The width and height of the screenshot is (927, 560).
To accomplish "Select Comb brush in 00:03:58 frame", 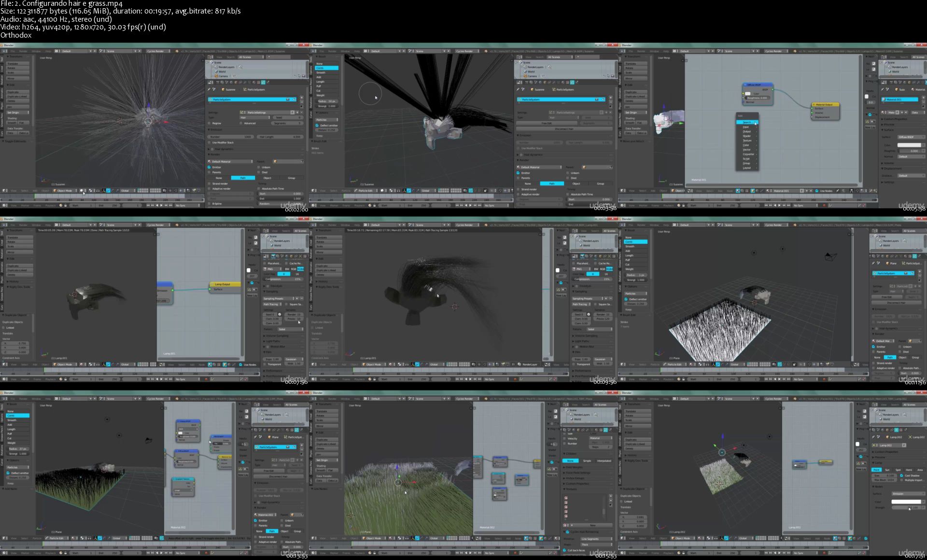I will click(327, 68).
